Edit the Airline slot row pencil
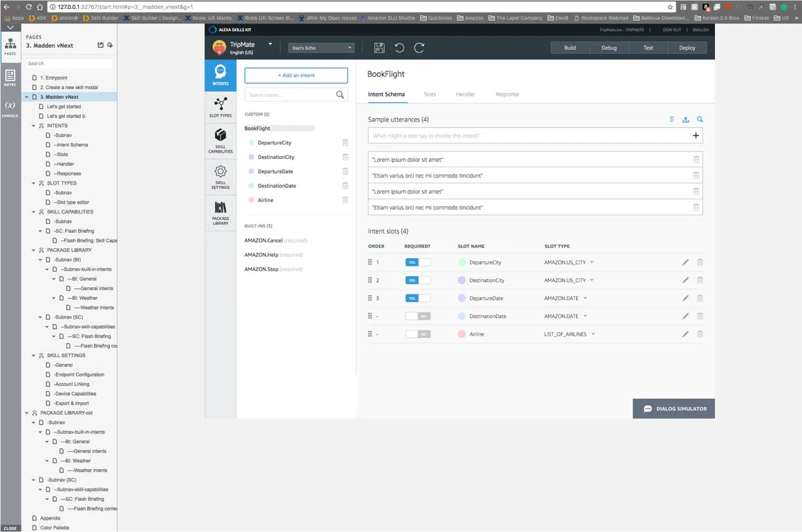This screenshot has width=802, height=532. tap(685, 334)
